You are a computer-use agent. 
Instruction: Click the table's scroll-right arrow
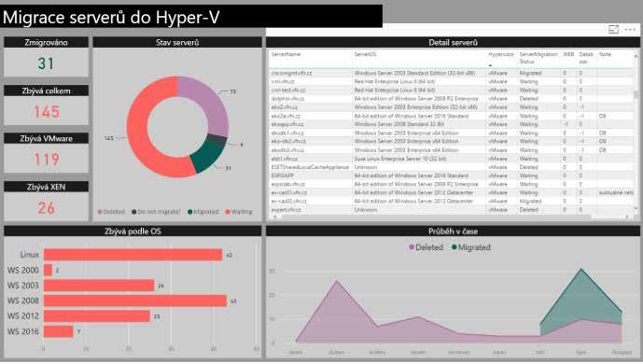pyautogui.click(x=627, y=217)
